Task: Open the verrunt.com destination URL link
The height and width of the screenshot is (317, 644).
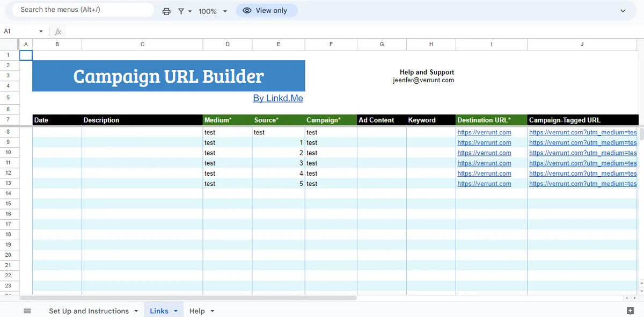Action: (484, 132)
